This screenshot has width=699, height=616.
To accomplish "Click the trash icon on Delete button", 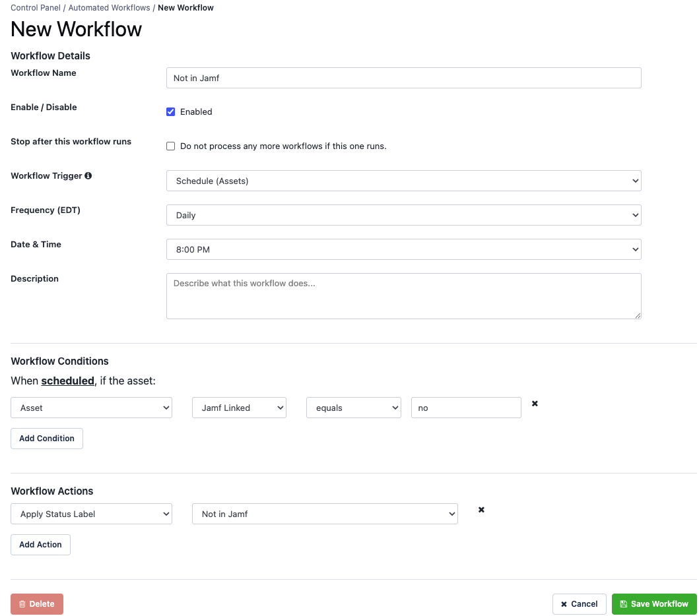I will (22, 604).
